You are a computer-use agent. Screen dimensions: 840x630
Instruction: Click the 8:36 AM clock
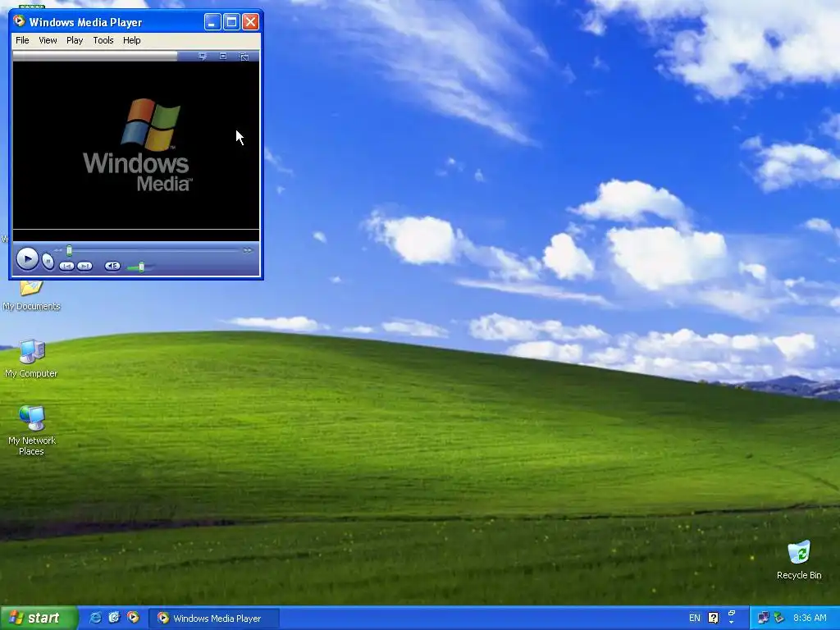pos(810,619)
